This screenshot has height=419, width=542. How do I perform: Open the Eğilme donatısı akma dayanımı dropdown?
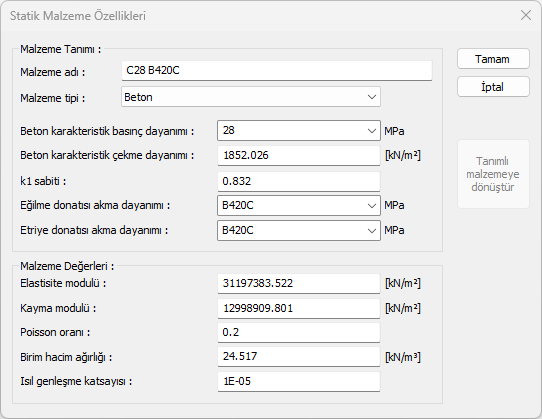(299, 206)
